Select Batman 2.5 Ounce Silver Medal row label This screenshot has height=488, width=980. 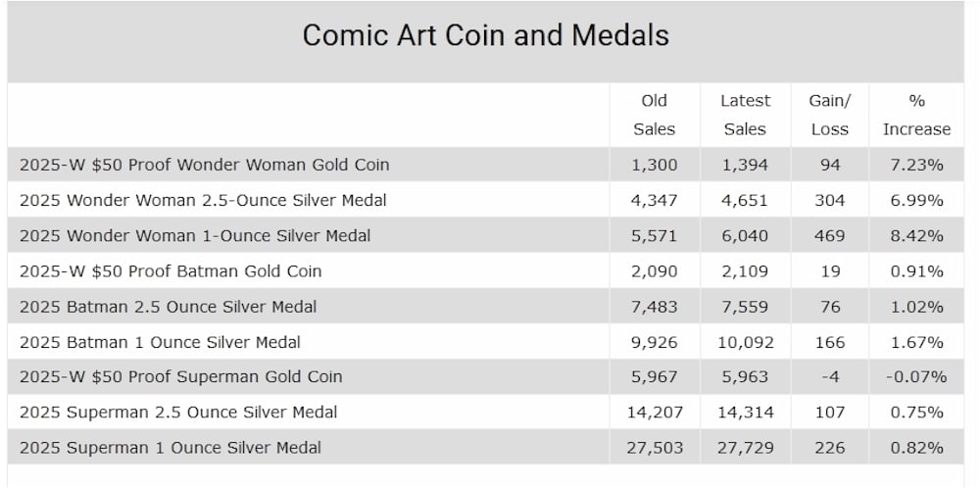click(168, 307)
